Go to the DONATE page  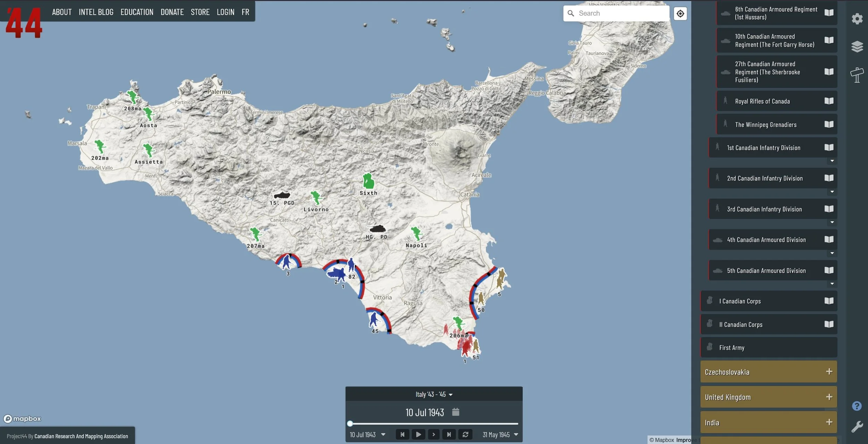(x=172, y=12)
